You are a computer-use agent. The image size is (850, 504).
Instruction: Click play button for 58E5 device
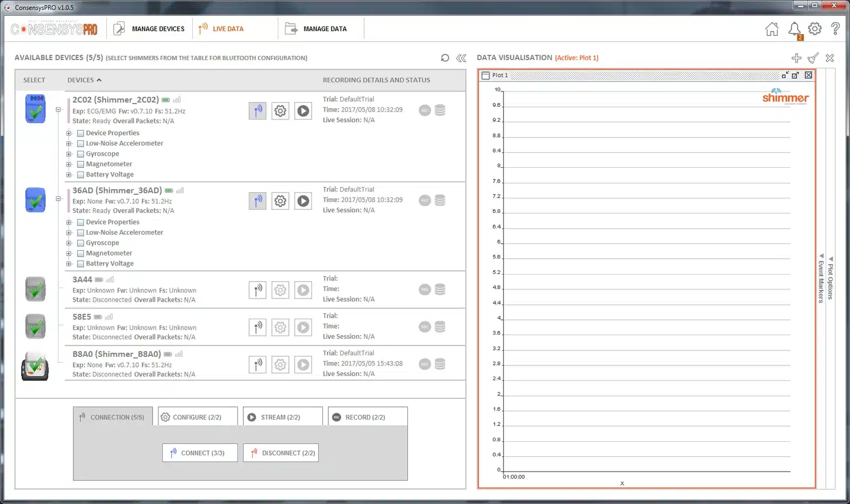coord(303,327)
